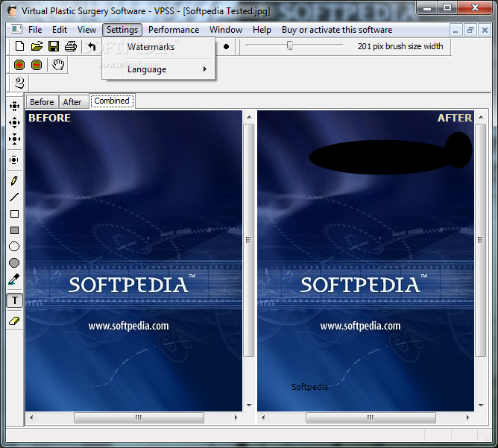Click the After pane horizontal scrollbar thumb

[x=371, y=417]
